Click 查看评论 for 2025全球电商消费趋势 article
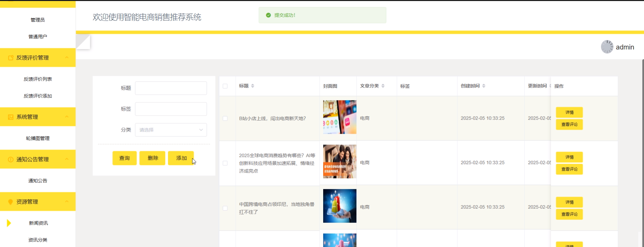The height and width of the screenshot is (247, 644). (x=569, y=169)
